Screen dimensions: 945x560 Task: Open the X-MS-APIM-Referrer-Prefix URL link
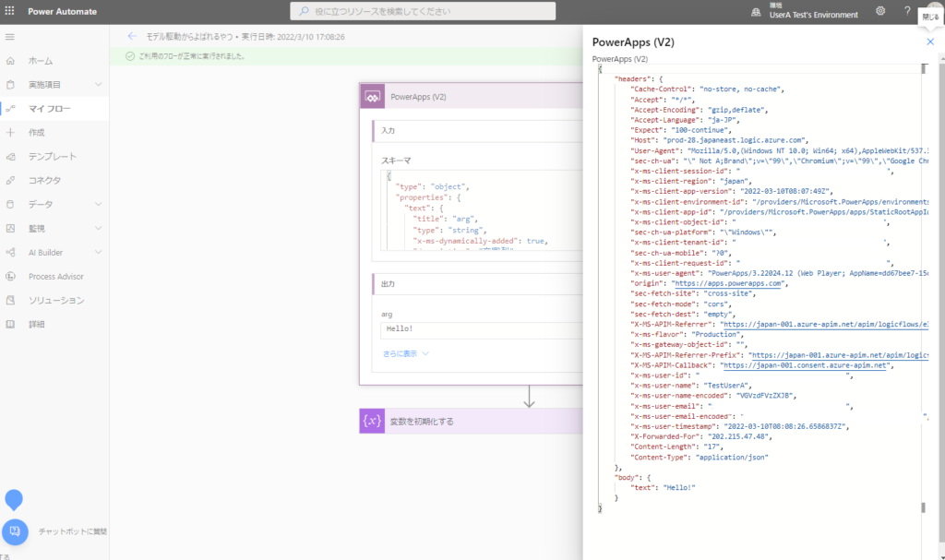[840, 355]
